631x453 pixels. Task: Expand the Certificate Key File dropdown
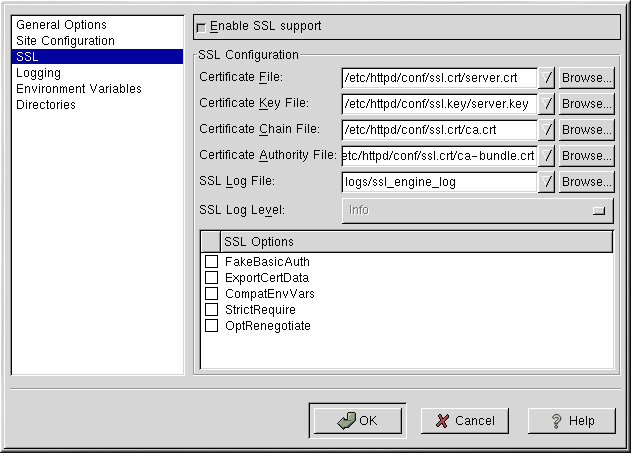(547, 104)
